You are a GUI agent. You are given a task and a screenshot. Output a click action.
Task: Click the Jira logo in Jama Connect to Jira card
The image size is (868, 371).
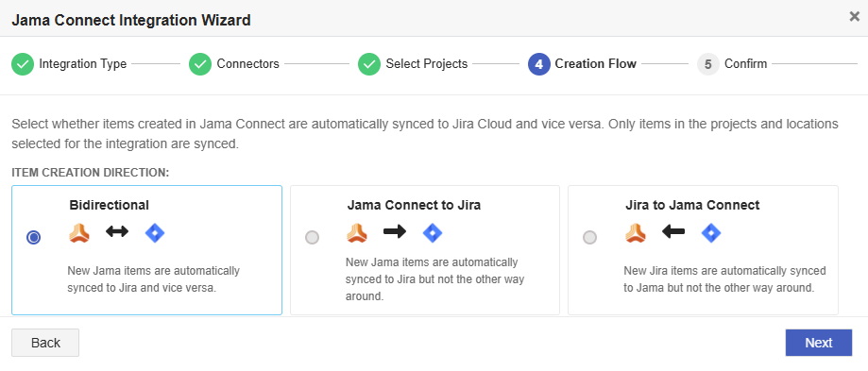[x=433, y=233]
